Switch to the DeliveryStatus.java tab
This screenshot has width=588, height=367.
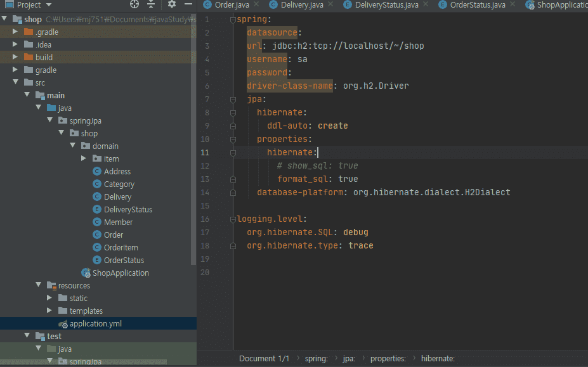(x=386, y=5)
